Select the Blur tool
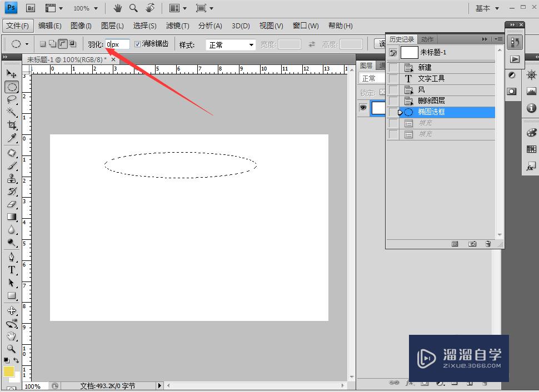 coord(11,229)
